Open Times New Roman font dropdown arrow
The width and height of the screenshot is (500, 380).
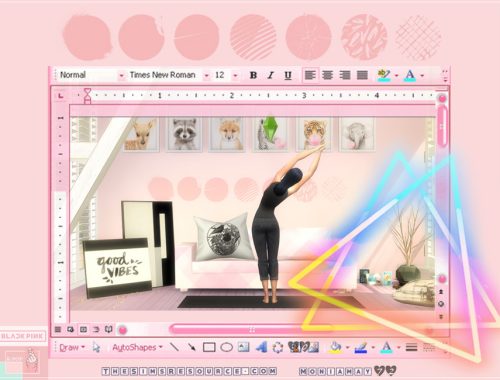(206, 76)
